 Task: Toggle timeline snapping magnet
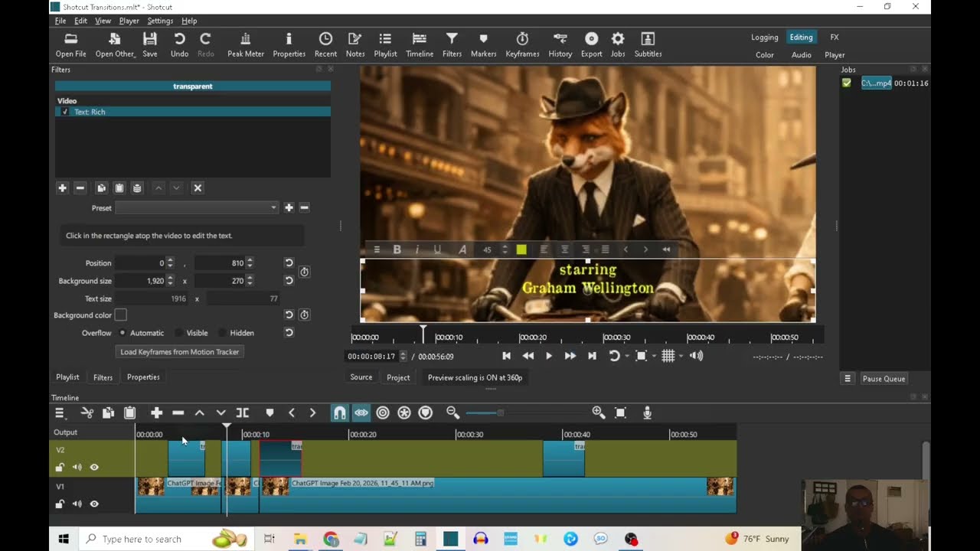(339, 412)
